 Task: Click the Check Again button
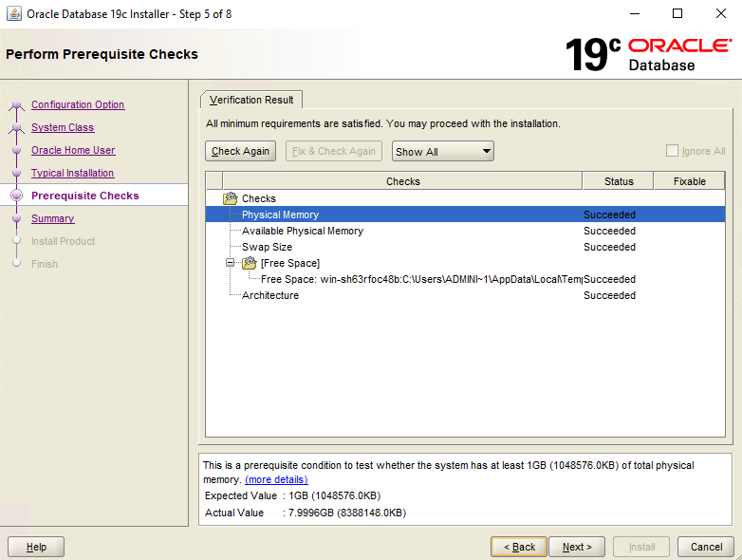(240, 151)
